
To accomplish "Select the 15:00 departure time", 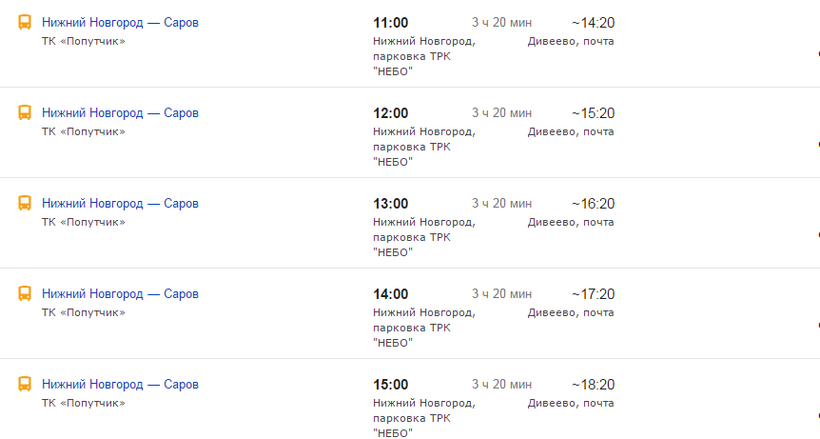I will [390, 384].
